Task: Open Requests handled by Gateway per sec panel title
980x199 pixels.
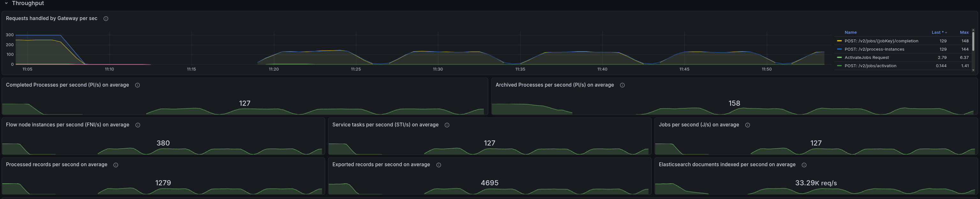Action: pos(52,18)
